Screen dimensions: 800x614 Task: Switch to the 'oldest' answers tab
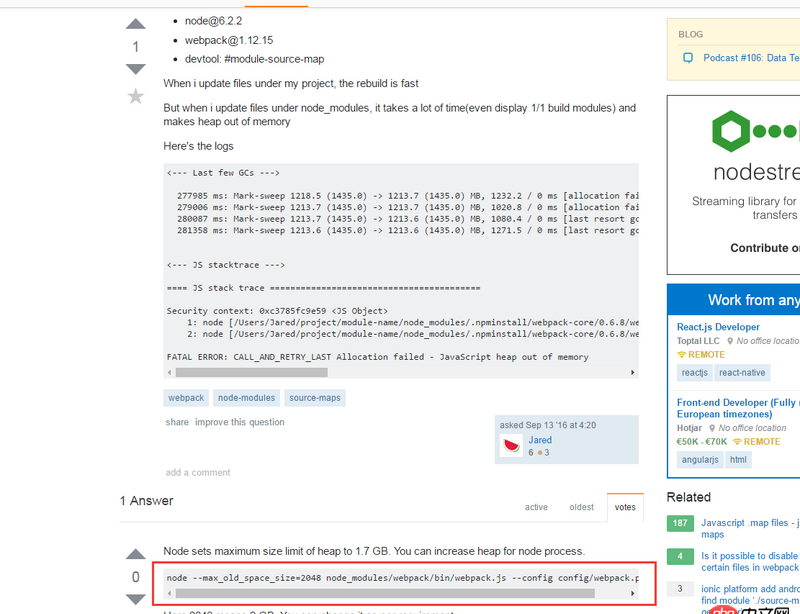point(581,507)
